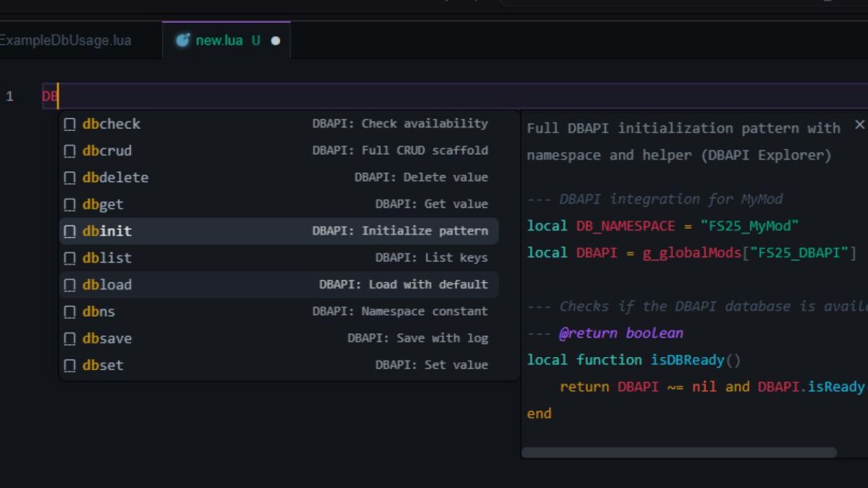The width and height of the screenshot is (868, 488).
Task: Switch to the ExampleDbUsage.lua tab
Action: [65, 41]
